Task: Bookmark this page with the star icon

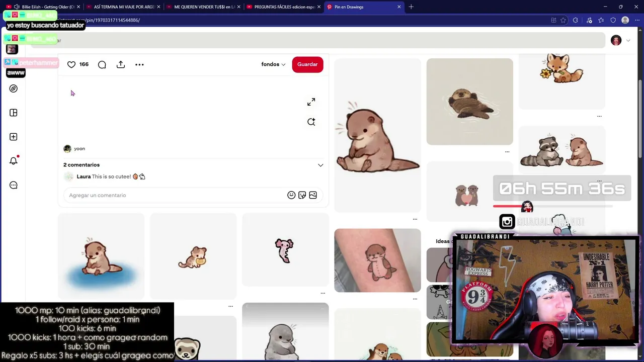Action: point(563,20)
